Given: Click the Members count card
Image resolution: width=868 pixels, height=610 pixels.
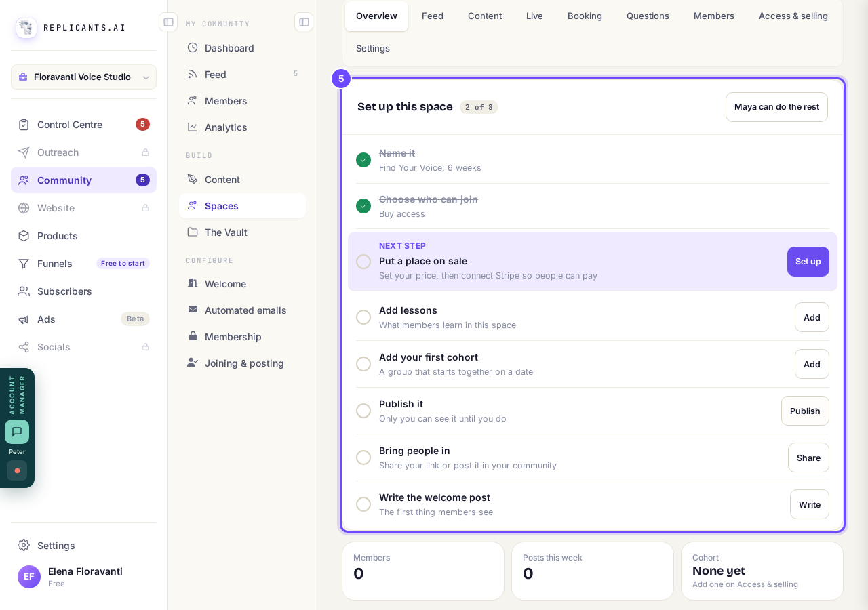Looking at the screenshot, I should tap(423, 571).
